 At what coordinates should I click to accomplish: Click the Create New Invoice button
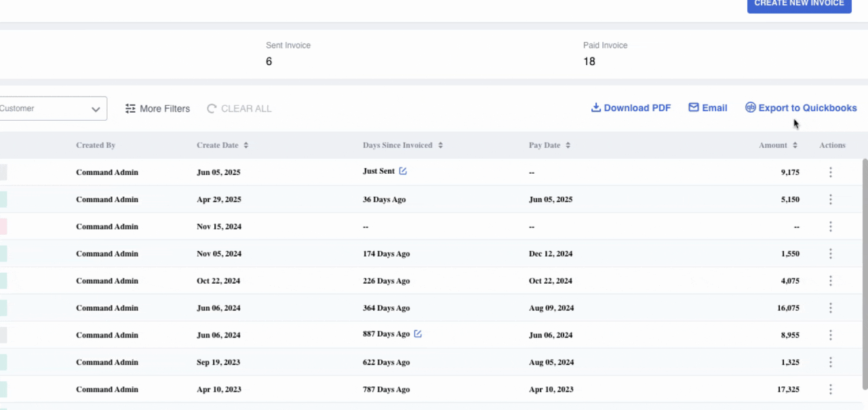799,4
